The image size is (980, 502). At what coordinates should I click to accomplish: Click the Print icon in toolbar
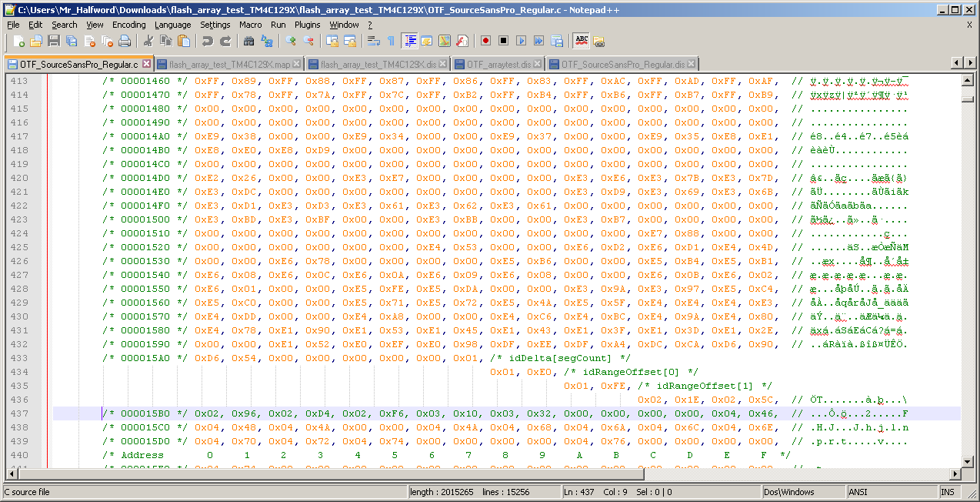pyautogui.click(x=125, y=41)
